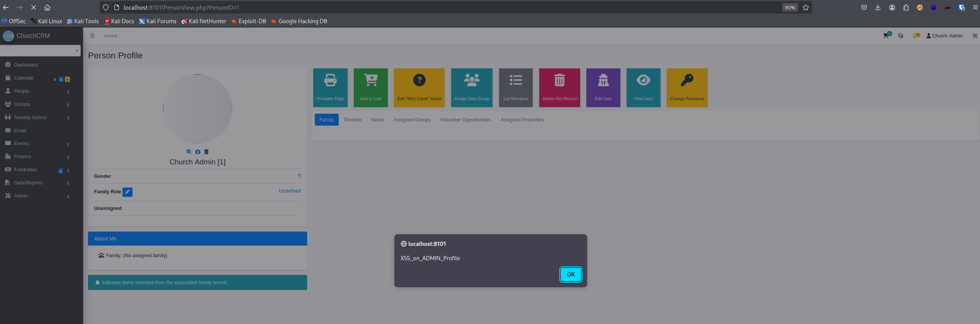980x324 pixels.
Task: Toggle the sidebar with hamburger icon
Action: click(x=92, y=36)
